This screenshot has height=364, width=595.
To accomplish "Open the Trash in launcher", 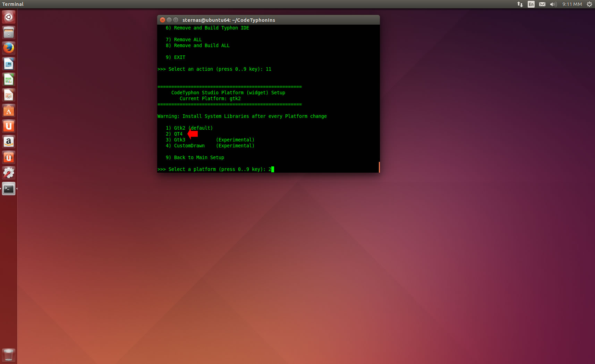I will pyautogui.click(x=9, y=355).
